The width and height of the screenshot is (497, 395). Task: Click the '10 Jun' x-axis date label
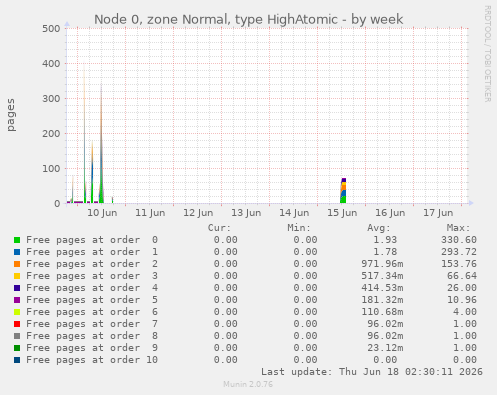(x=102, y=213)
